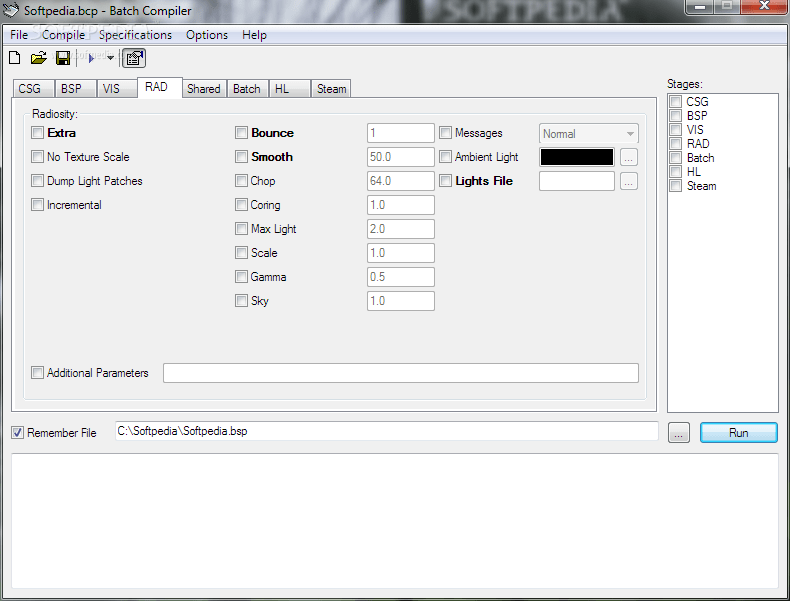The height and width of the screenshot is (601, 790).
Task: Check the Steam stage in Stages list
Action: [676, 186]
